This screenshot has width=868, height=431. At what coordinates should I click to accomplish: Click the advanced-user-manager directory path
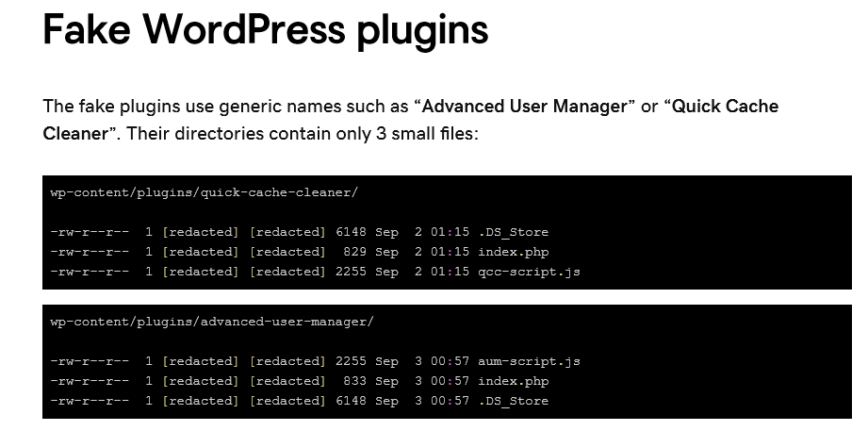212,322
